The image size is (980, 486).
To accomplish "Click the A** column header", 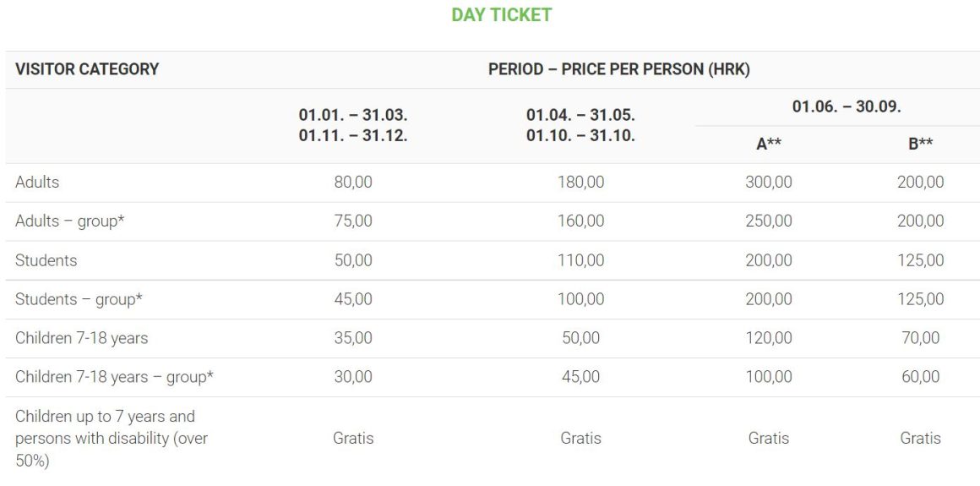I will (x=768, y=145).
